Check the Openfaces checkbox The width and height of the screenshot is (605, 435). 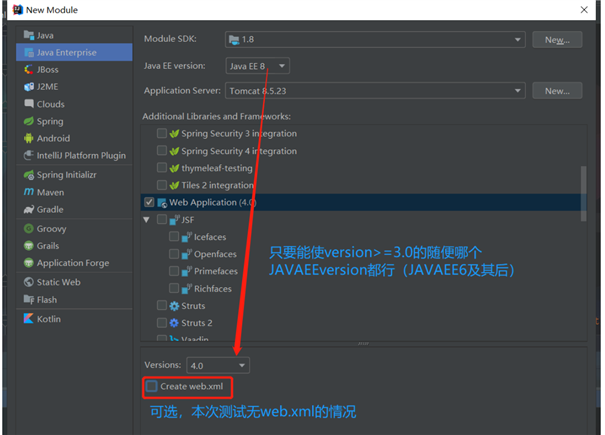pos(174,254)
